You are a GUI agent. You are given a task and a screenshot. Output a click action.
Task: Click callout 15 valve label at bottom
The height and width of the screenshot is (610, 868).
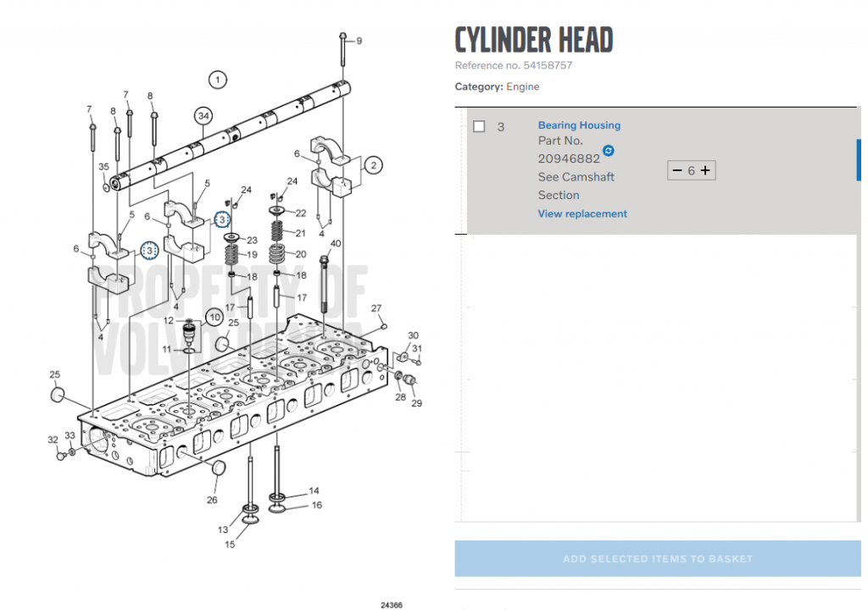229,545
